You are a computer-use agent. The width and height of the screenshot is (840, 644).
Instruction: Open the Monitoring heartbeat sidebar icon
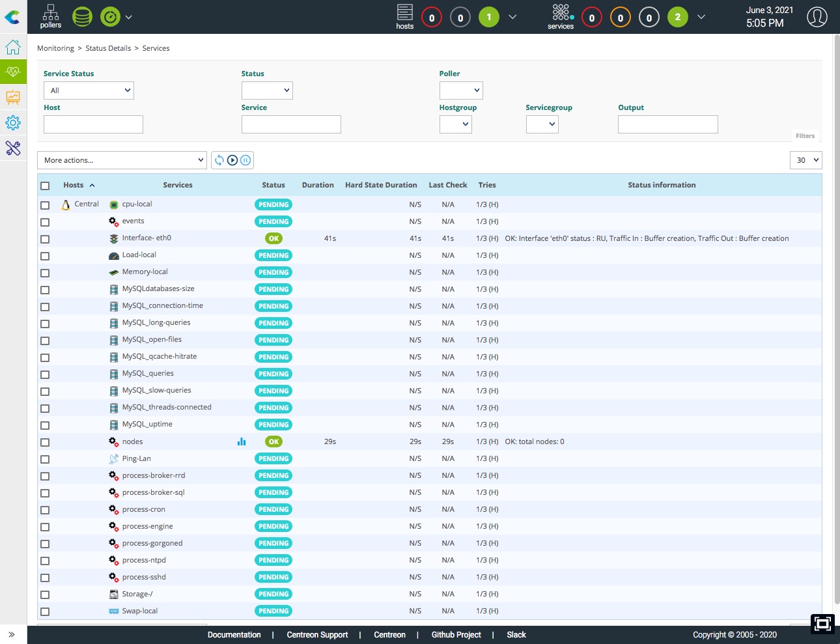[x=13, y=72]
